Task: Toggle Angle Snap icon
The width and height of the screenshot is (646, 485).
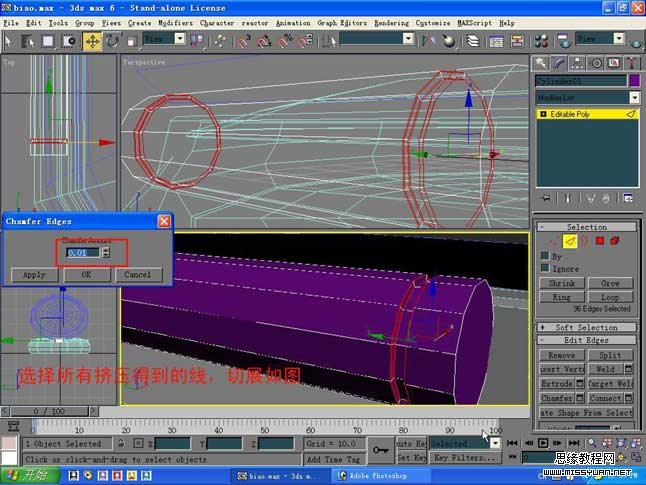Action: [x=264, y=41]
